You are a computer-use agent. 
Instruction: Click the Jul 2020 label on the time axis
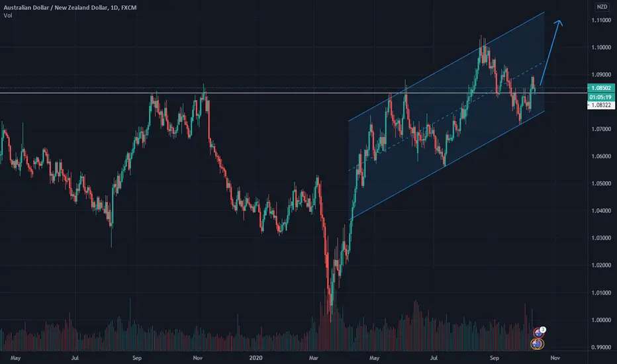point(434,358)
